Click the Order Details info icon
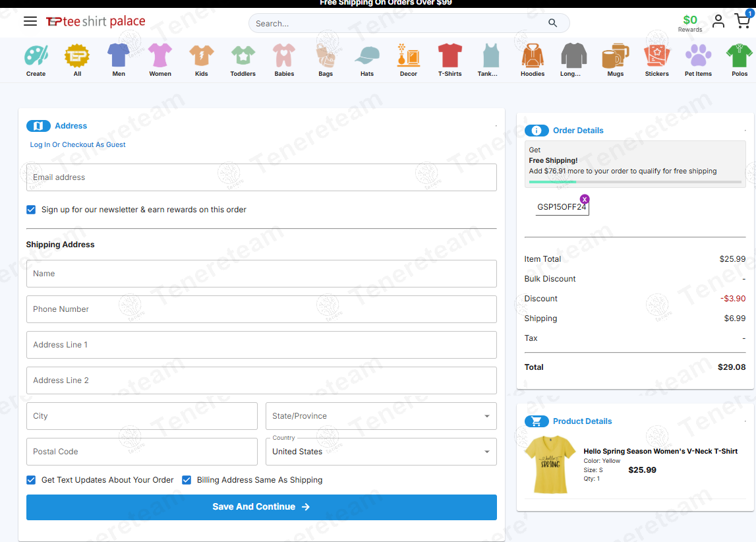This screenshot has height=542, width=756. point(537,131)
